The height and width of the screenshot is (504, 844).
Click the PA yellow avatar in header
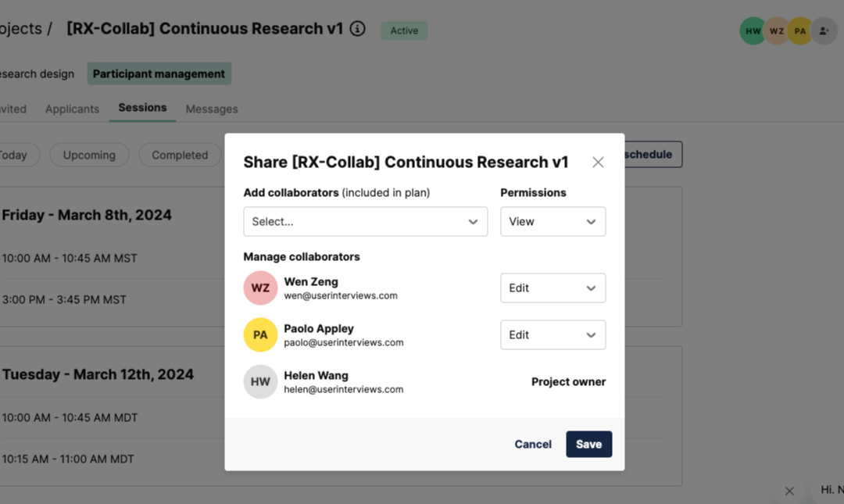[800, 30]
